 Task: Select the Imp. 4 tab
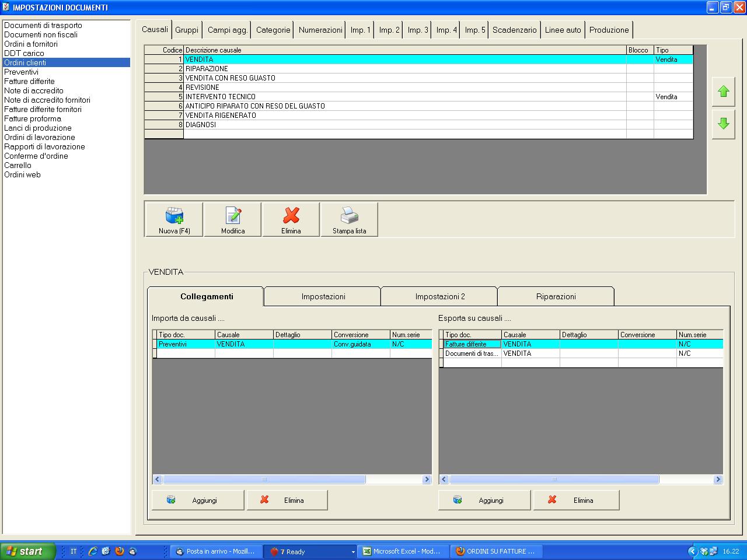point(446,30)
